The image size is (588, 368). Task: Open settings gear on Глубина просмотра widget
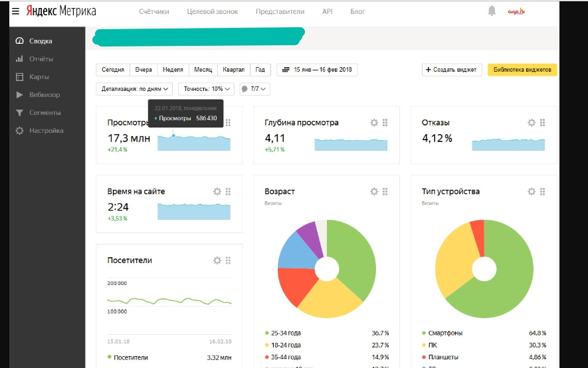click(374, 123)
